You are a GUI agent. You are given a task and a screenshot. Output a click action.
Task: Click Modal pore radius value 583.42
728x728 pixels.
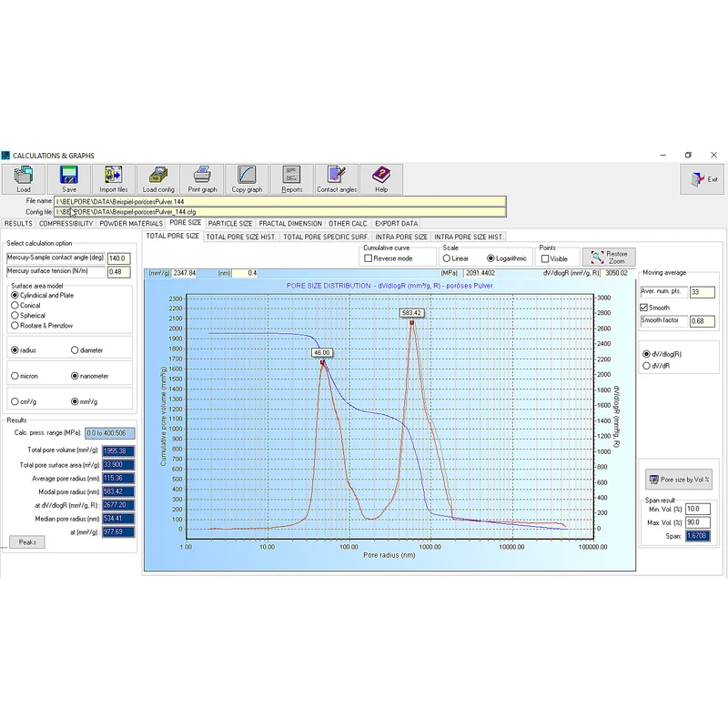[x=118, y=491]
